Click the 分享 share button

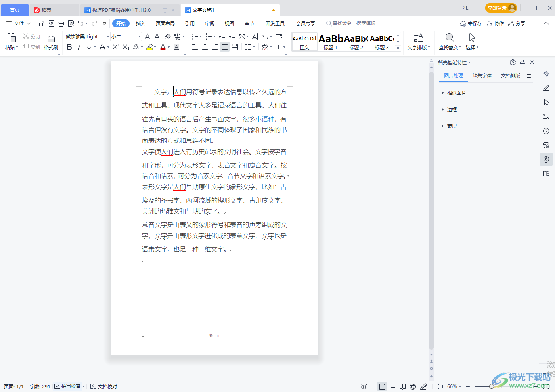(517, 23)
